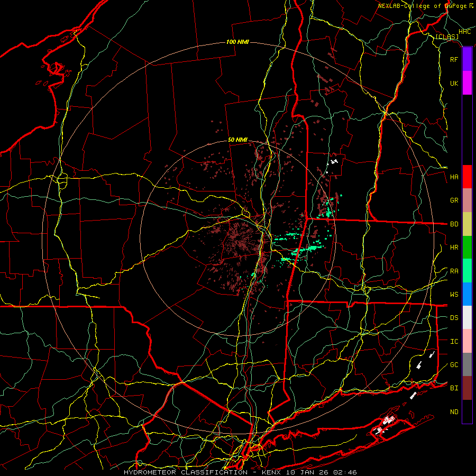This screenshot has width=476, height=476.
Task: Click the "HHC" product label
Action: (x=465, y=32)
